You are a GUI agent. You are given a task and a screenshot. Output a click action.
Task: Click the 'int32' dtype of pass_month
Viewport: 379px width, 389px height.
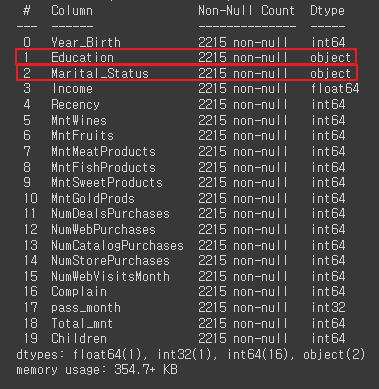pos(328,308)
